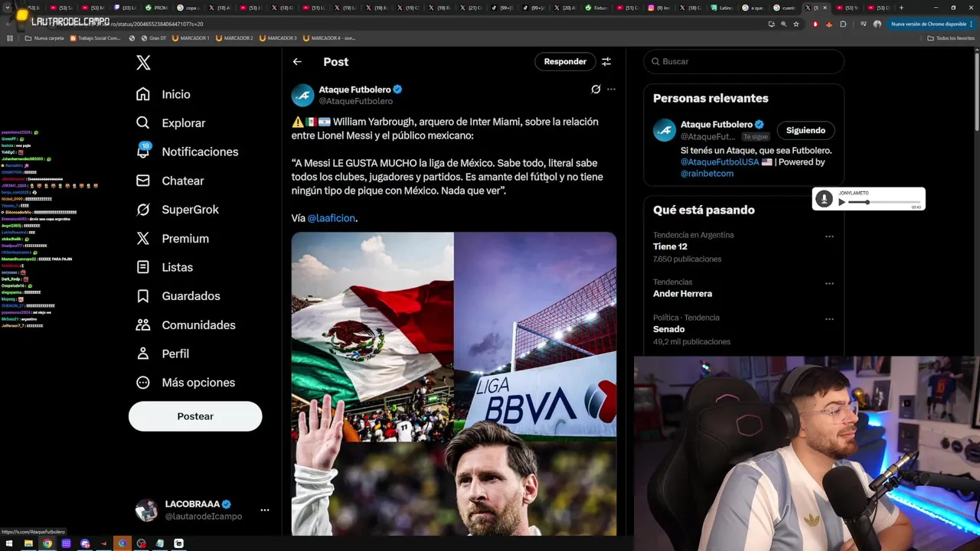Open Chrome zoom magnifier icon

click(x=783, y=24)
